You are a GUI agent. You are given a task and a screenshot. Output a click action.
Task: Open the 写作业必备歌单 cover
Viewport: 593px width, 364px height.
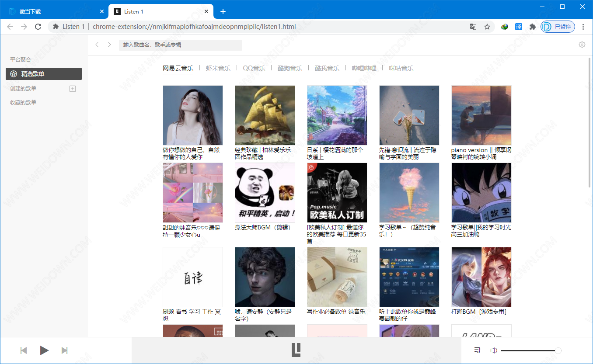tap(337, 277)
